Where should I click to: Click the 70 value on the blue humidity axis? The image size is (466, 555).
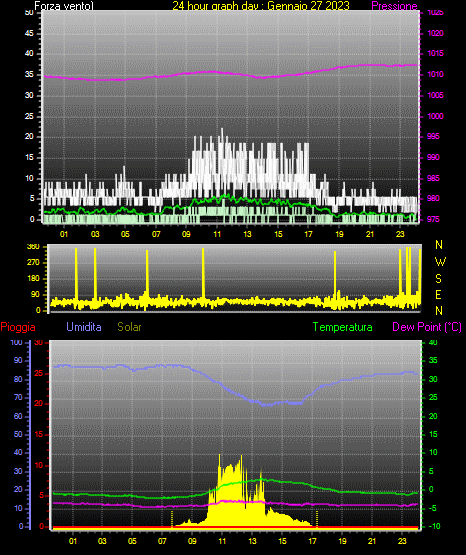click(x=18, y=397)
